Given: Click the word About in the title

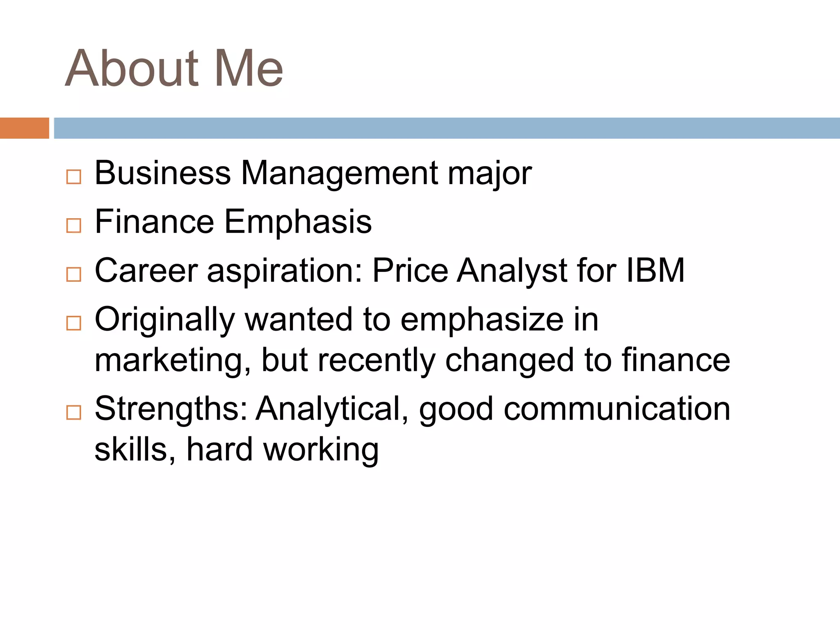Looking at the screenshot, I should pos(132,68).
